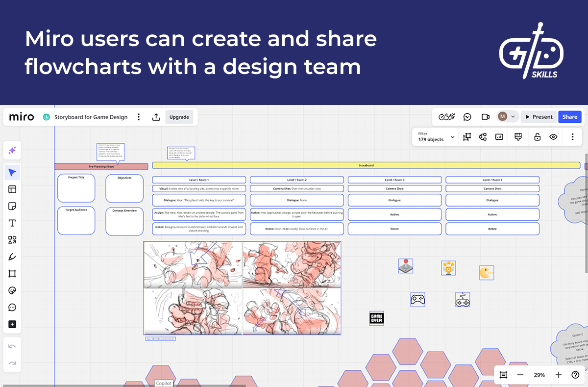The width and height of the screenshot is (588, 387).
Task: Click the create diagram connection icon
Action: coord(483,137)
